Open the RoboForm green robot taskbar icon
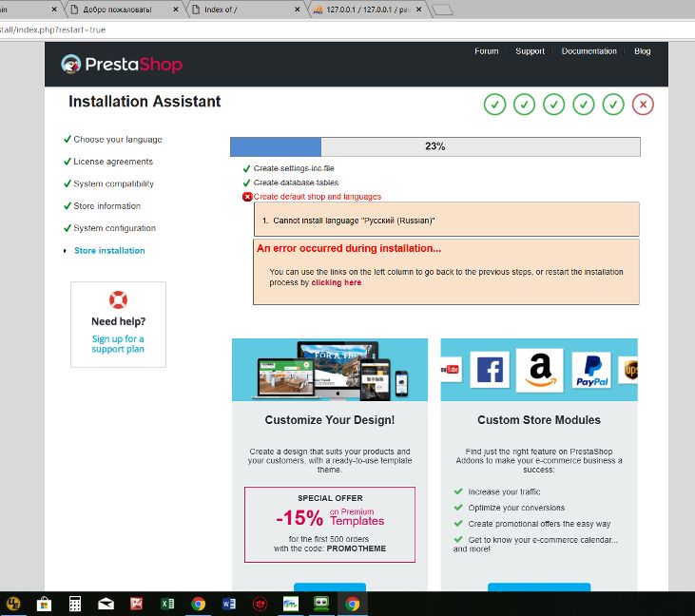Screen dimensions: 695x616 tap(321, 604)
